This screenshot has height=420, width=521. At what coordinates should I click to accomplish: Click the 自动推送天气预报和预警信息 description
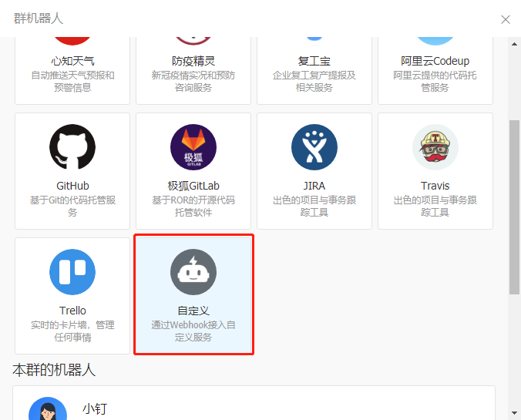pyautogui.click(x=72, y=82)
